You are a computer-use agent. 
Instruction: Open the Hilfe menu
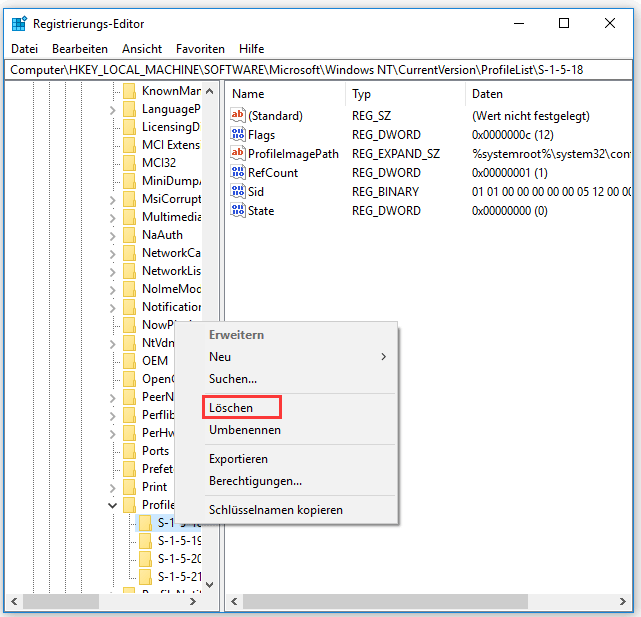[251, 49]
